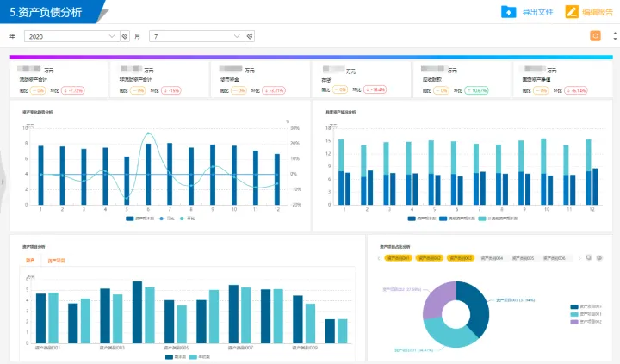
Task: Click the teal 34.47% donut label
Action: (413, 350)
